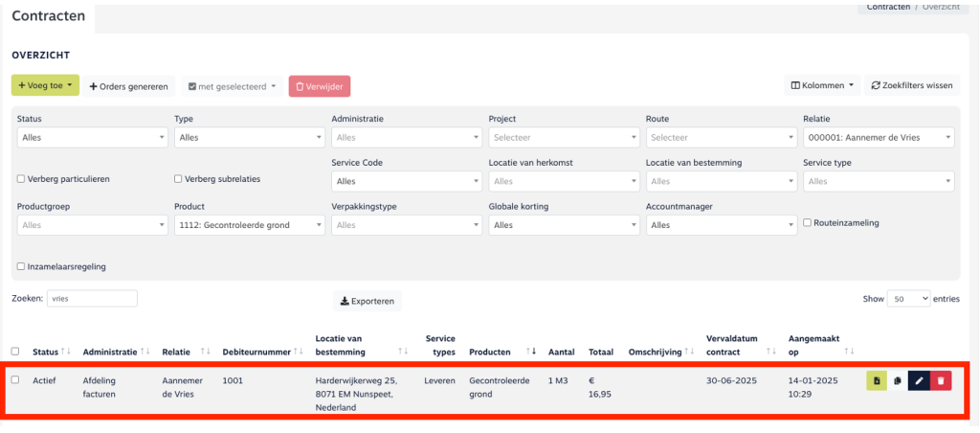Image resolution: width=980 pixels, height=433 pixels.
Task: Click the red trash icon in contract row
Action: click(941, 381)
